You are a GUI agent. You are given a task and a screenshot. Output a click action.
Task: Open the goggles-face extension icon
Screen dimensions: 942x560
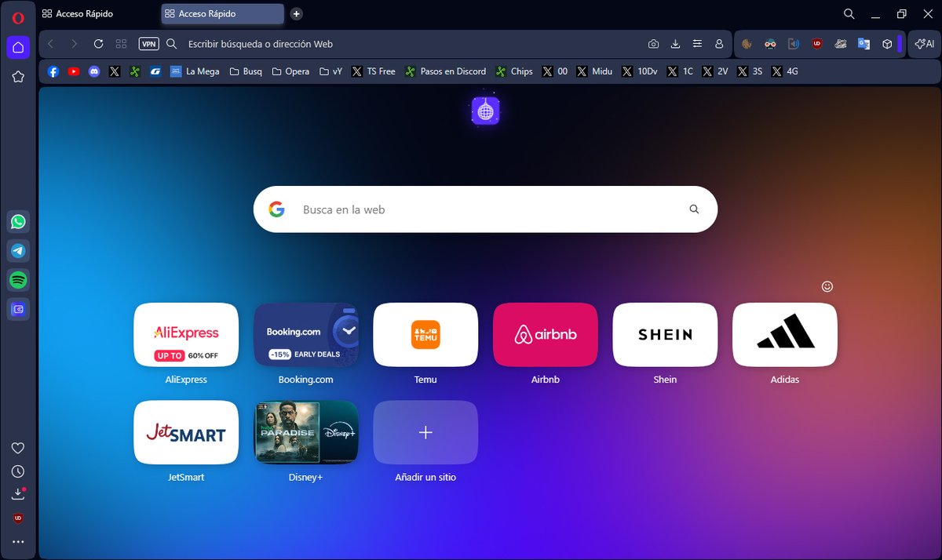(770, 44)
